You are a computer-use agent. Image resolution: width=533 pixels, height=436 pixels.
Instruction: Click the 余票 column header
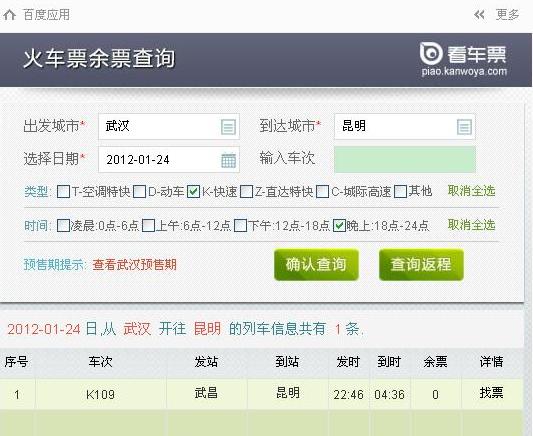(435, 362)
